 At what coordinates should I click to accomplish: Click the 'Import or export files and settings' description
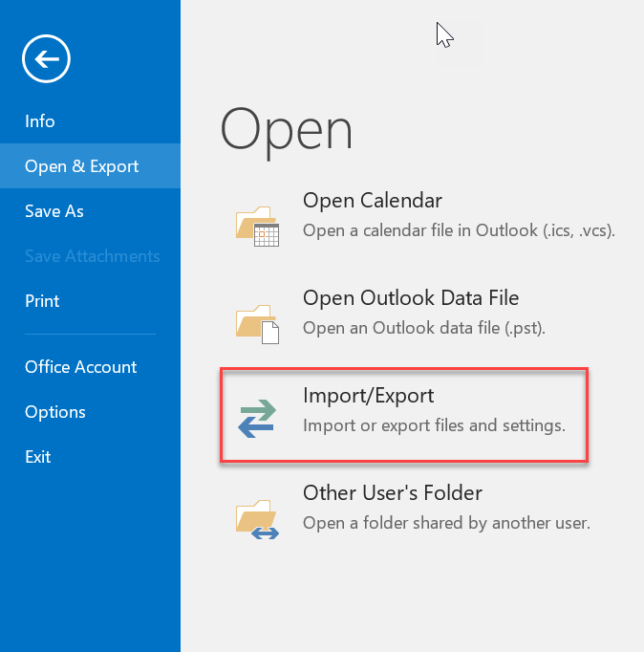(434, 425)
